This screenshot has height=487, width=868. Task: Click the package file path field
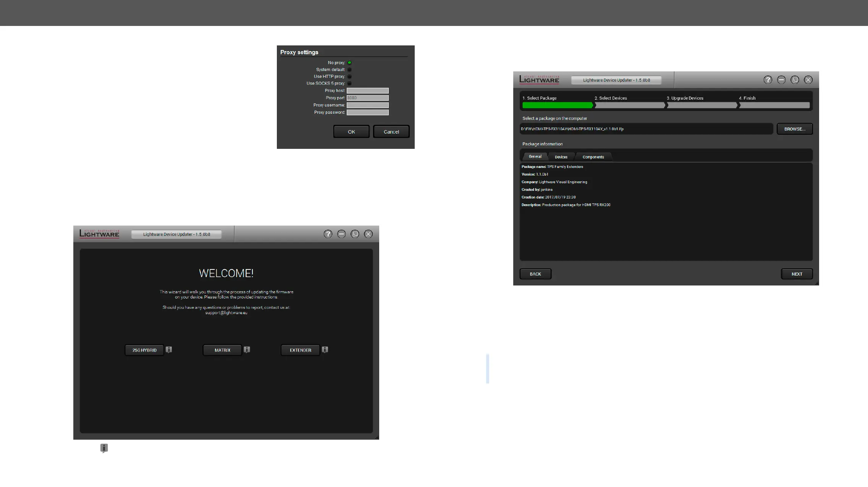tap(646, 129)
